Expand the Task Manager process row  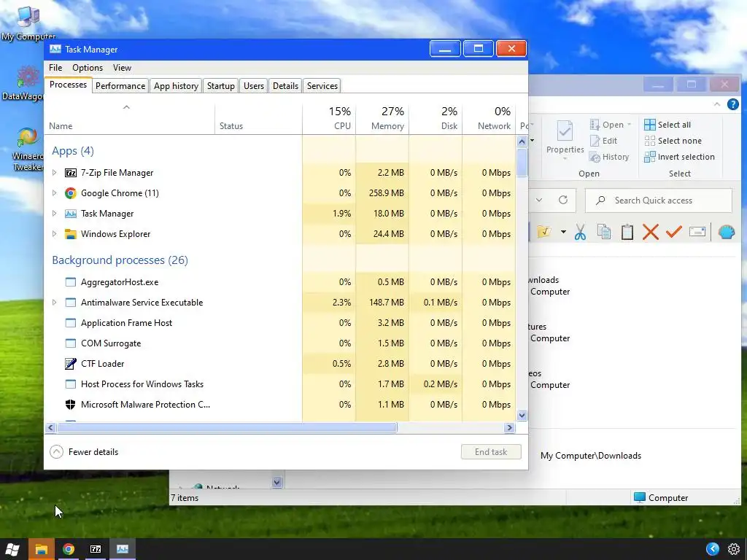coord(54,214)
